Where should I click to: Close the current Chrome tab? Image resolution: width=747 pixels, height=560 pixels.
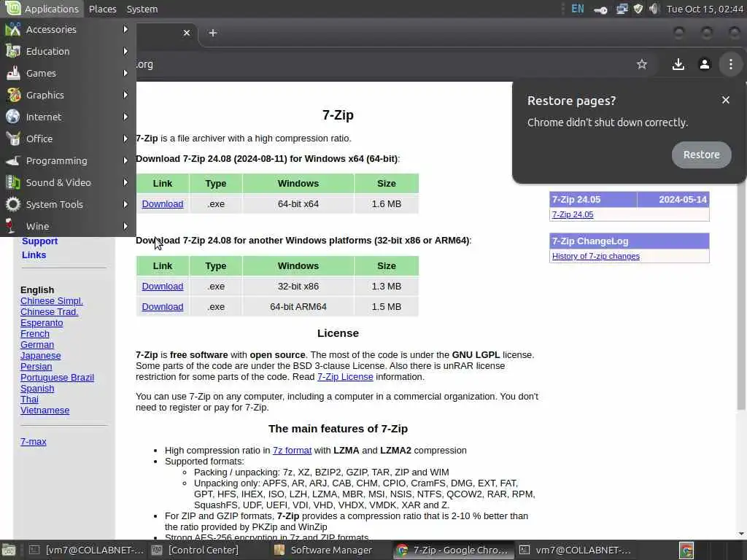187,33
